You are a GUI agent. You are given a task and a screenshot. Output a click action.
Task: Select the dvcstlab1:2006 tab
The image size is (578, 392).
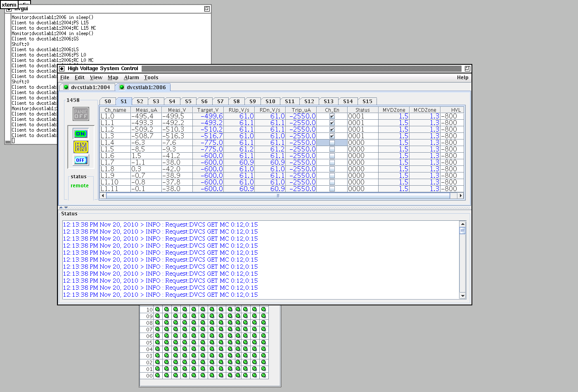pos(143,87)
